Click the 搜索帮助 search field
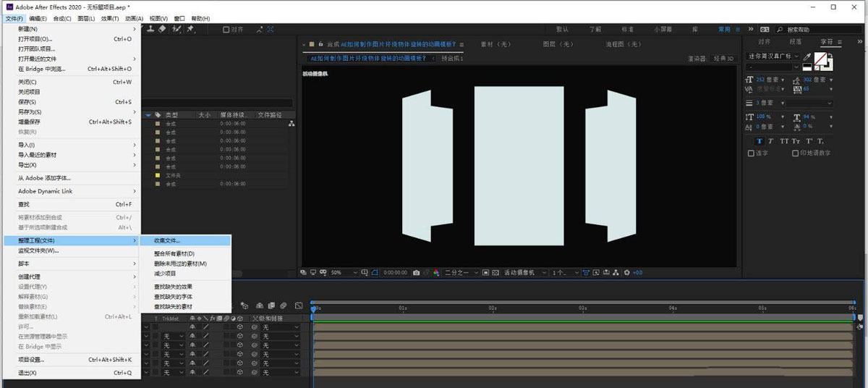This screenshot has height=388, width=868. coord(817,29)
